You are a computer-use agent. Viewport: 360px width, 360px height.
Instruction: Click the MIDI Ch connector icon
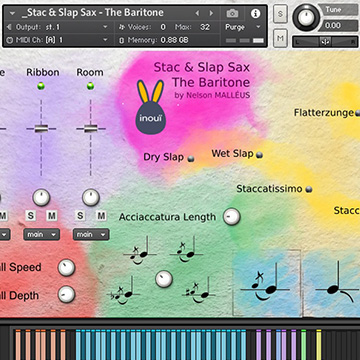pyautogui.click(x=9, y=40)
